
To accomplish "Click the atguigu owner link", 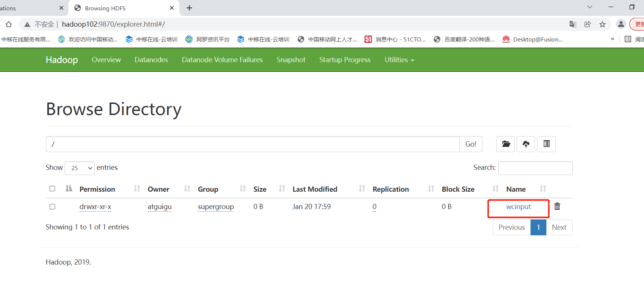I will (x=160, y=206).
